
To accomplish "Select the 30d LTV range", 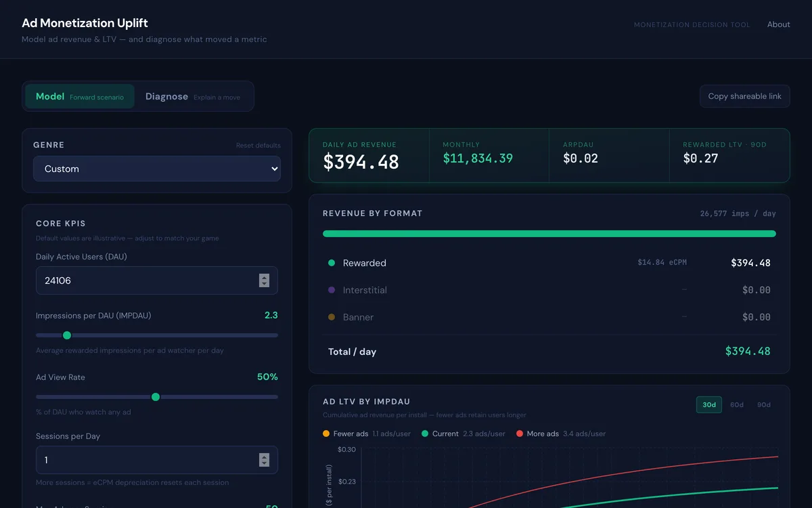I will coord(709,404).
